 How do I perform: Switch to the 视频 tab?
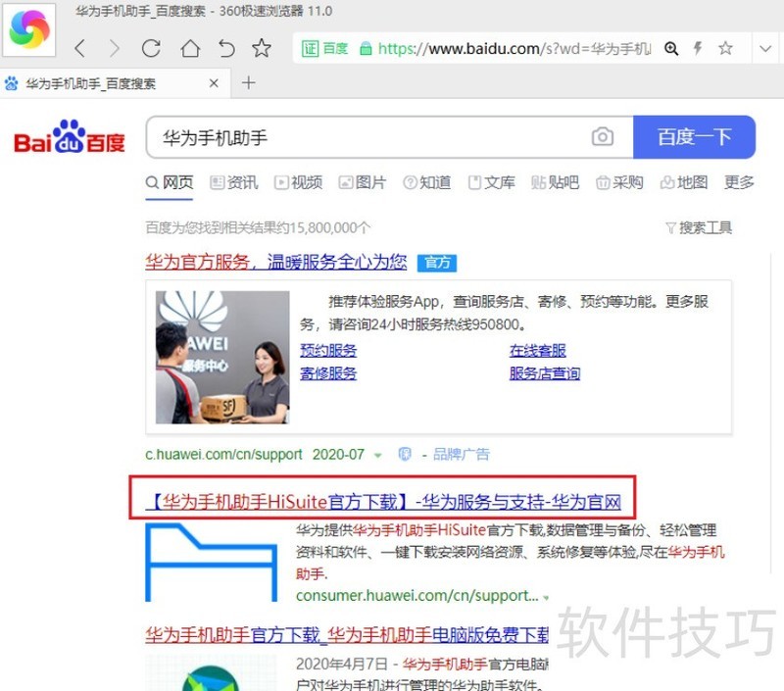pos(299,182)
